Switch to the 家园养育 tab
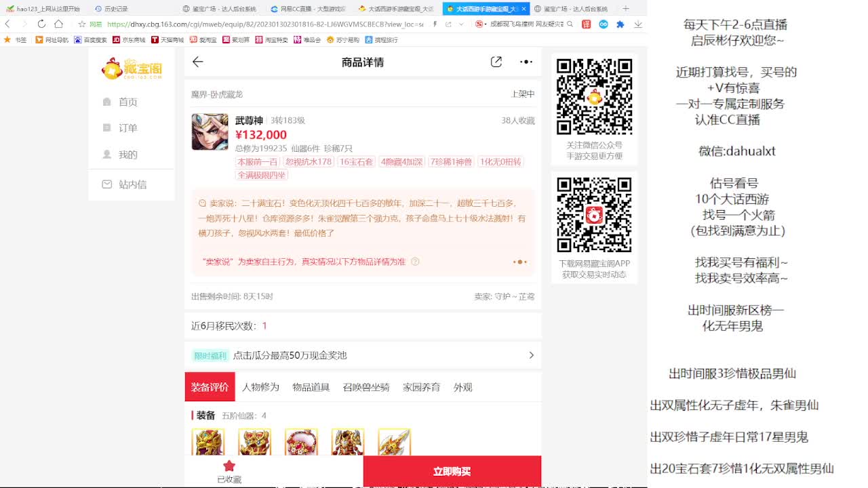The image size is (868, 488). coord(421,387)
